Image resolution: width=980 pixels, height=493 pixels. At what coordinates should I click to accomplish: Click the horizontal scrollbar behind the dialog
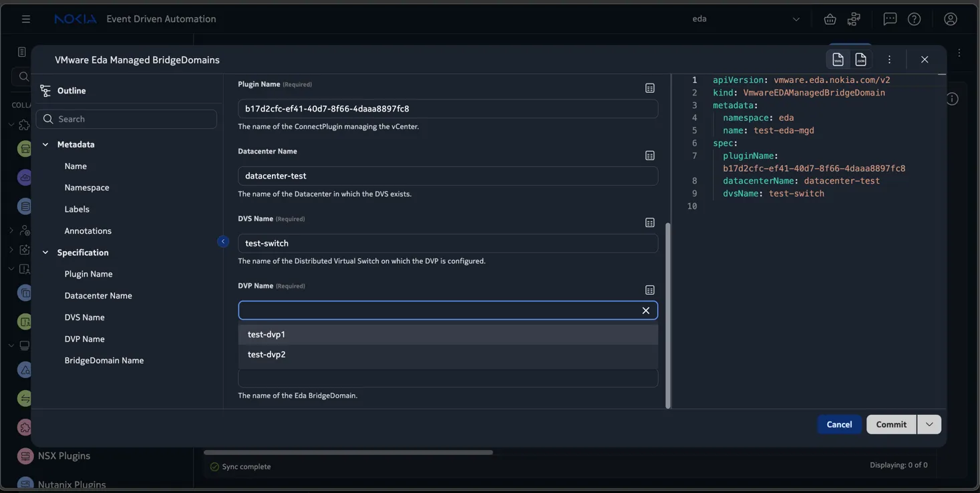point(348,452)
